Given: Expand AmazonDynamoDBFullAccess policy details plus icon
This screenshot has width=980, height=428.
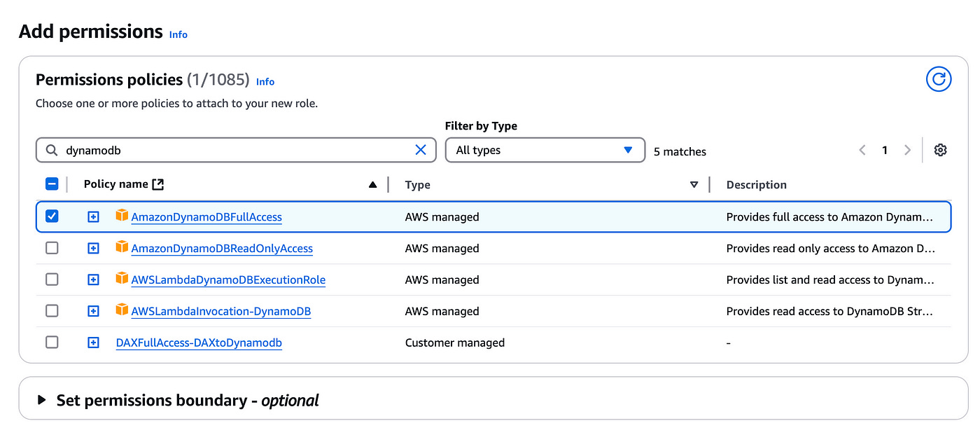Looking at the screenshot, I should tap(93, 217).
